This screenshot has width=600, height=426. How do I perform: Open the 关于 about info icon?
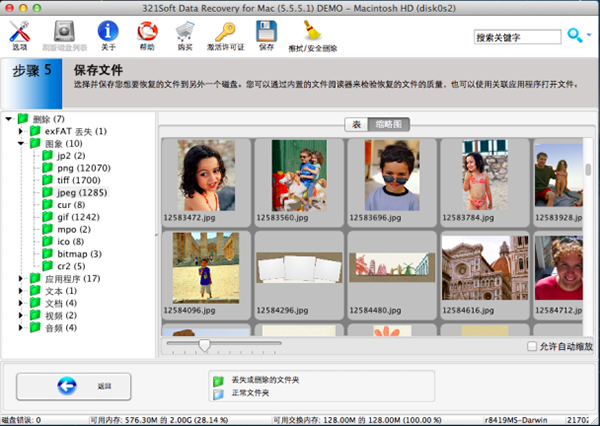click(108, 31)
